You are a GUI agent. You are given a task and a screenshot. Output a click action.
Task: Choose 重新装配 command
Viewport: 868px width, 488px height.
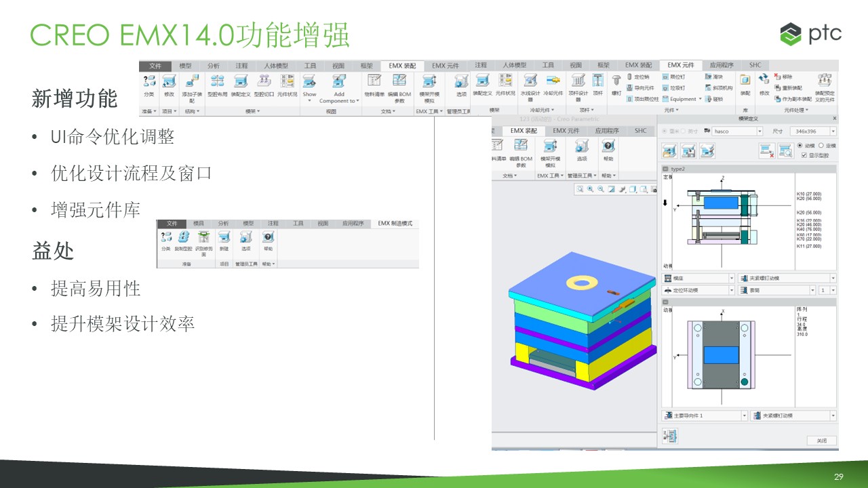tap(788, 88)
